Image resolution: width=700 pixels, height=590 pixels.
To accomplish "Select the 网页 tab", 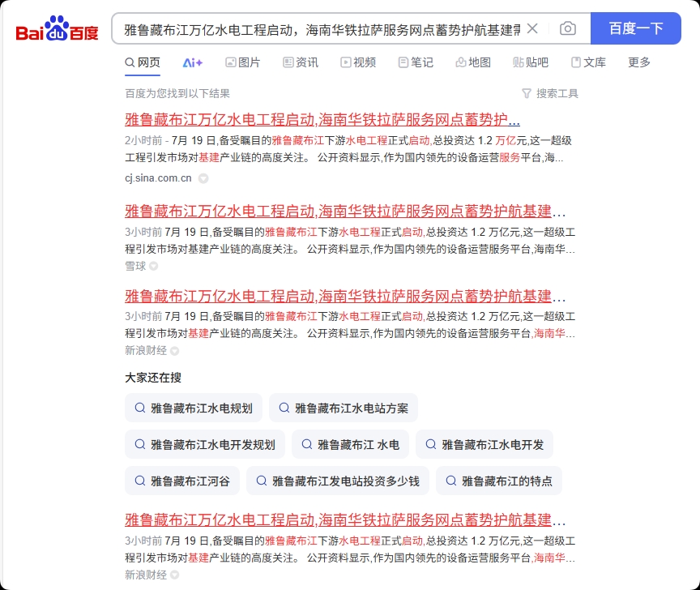I will [143, 62].
